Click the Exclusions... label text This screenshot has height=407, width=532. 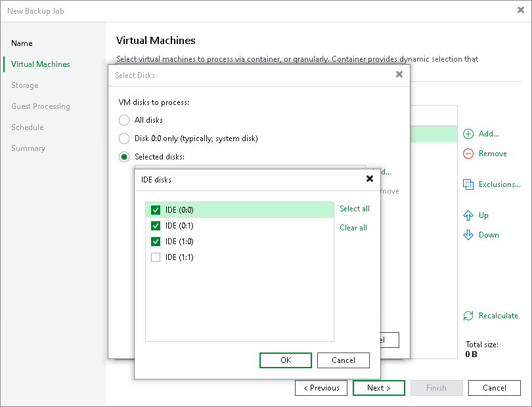[x=499, y=184]
